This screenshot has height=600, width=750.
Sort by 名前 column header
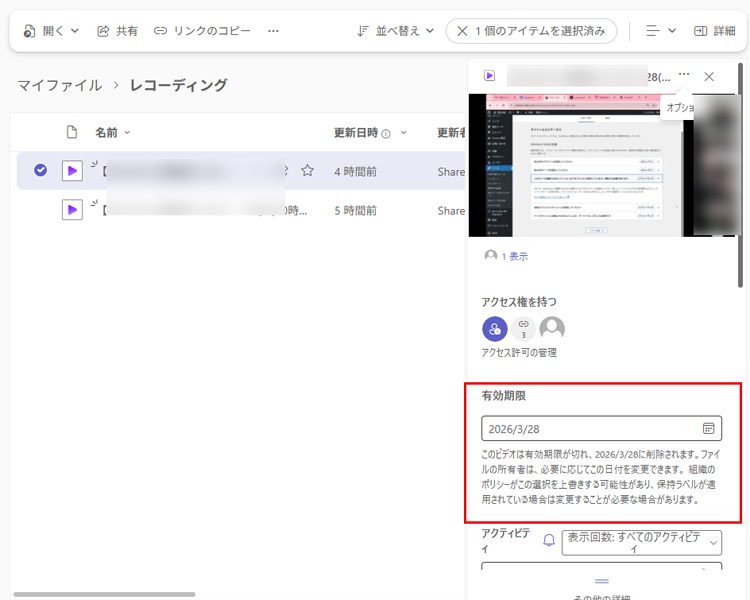(112, 133)
